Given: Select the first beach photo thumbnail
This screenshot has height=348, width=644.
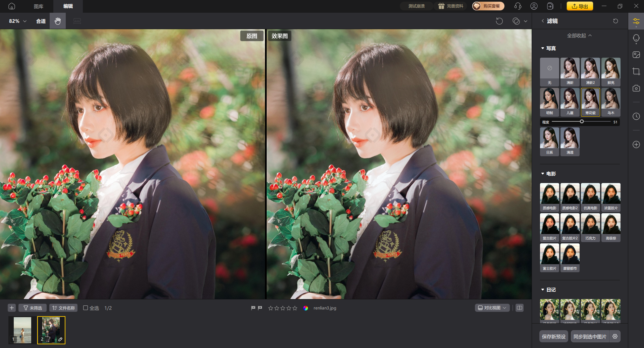Looking at the screenshot, I should (x=22, y=330).
